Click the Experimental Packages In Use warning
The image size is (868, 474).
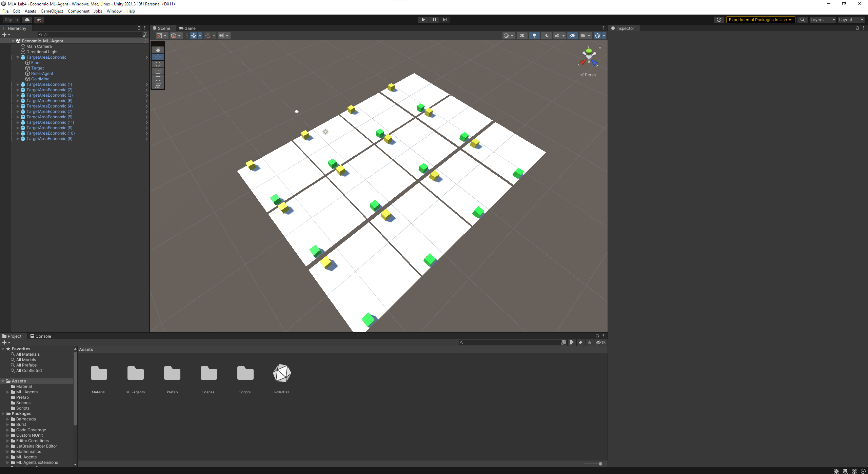pyautogui.click(x=761, y=20)
